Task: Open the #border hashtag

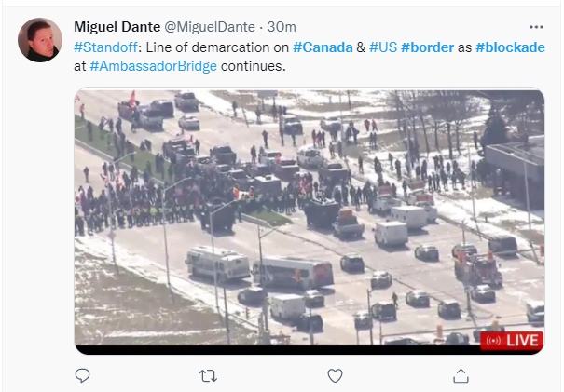Action: tap(427, 47)
